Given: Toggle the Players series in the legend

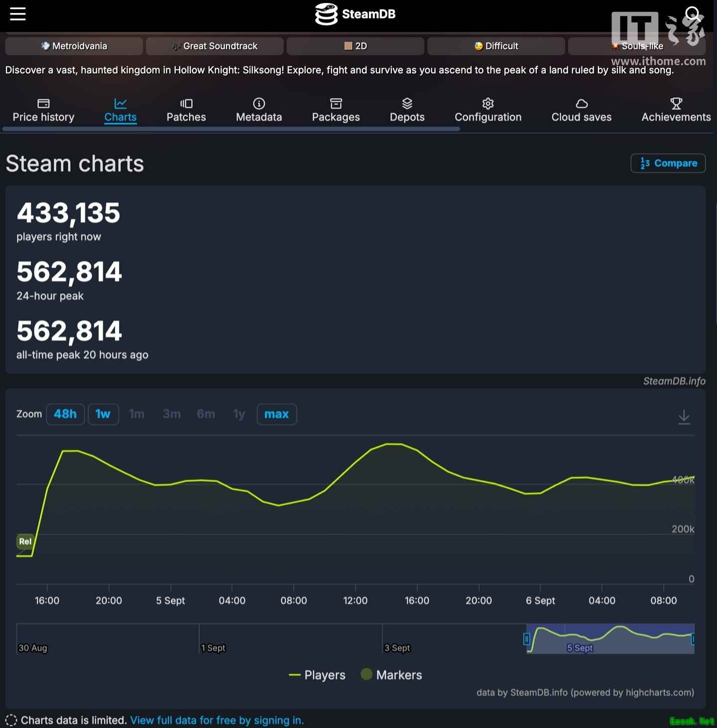Looking at the screenshot, I should point(317,675).
